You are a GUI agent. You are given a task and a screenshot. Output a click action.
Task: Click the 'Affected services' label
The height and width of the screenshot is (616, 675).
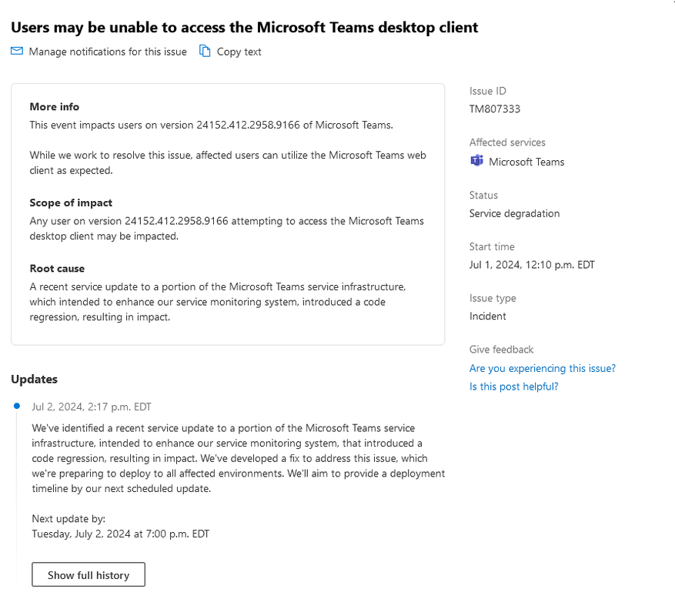coord(507,142)
